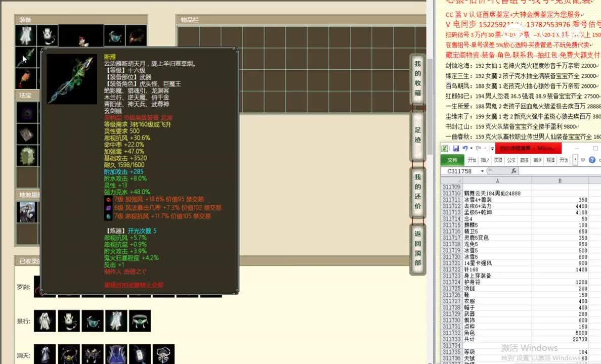This screenshot has width=601, height=364.
Task: Select the first icon in 罗刹 row
Action: (37, 287)
